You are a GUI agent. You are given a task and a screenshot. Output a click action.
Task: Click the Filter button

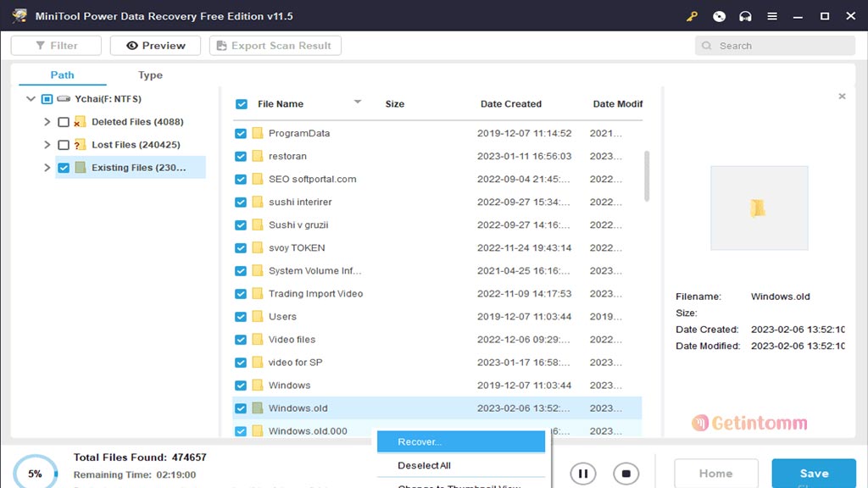[x=56, y=46]
